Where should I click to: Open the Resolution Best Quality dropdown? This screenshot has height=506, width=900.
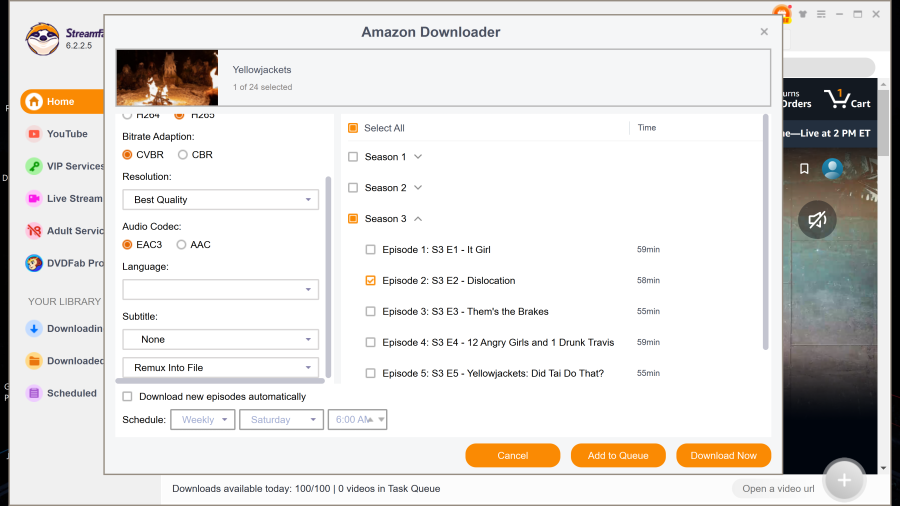220,200
